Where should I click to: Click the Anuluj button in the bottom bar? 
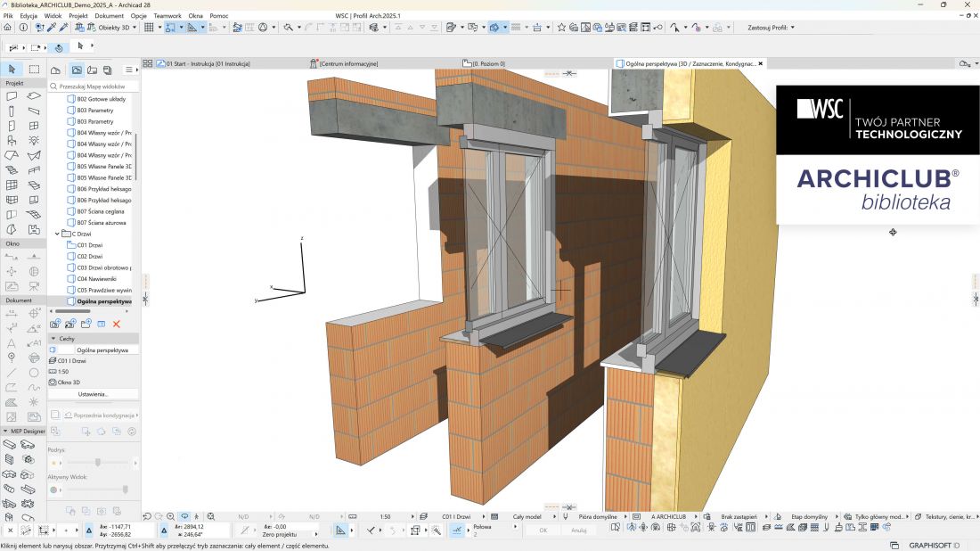579,530
